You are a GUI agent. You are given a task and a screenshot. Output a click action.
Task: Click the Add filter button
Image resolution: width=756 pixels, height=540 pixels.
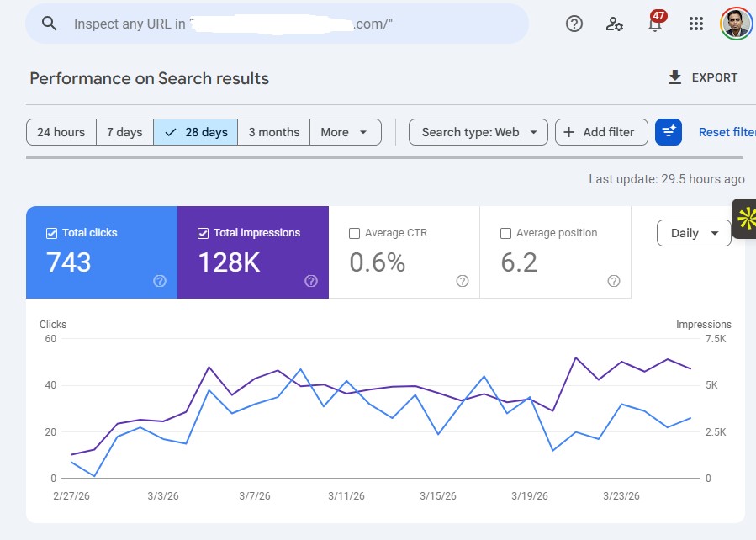coord(601,131)
